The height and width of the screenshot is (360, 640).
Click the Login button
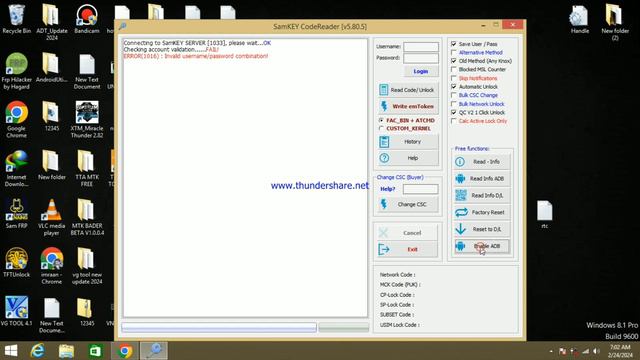coord(421,71)
